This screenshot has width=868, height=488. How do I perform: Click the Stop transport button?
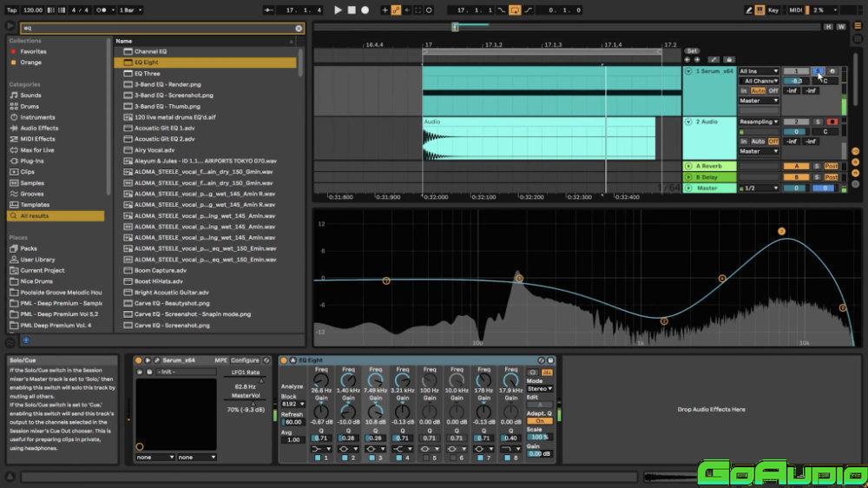[x=352, y=10]
